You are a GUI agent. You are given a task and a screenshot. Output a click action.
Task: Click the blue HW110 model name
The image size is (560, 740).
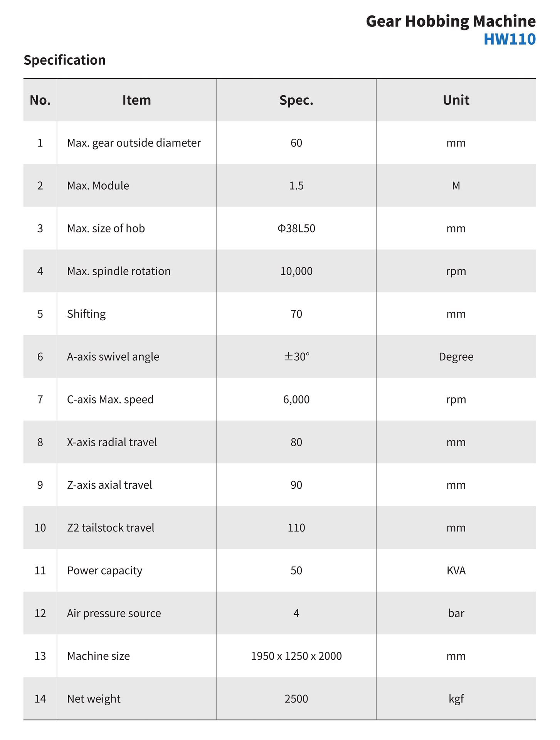509,40
